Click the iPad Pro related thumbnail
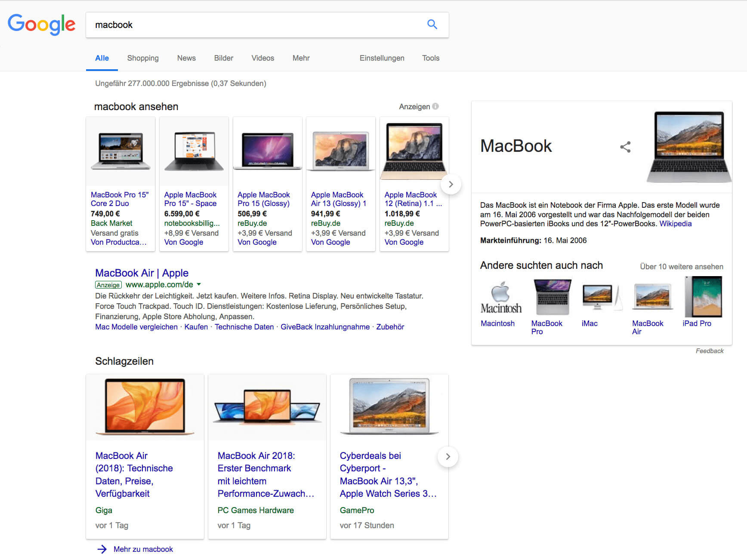This screenshot has height=560, width=747. click(x=703, y=297)
